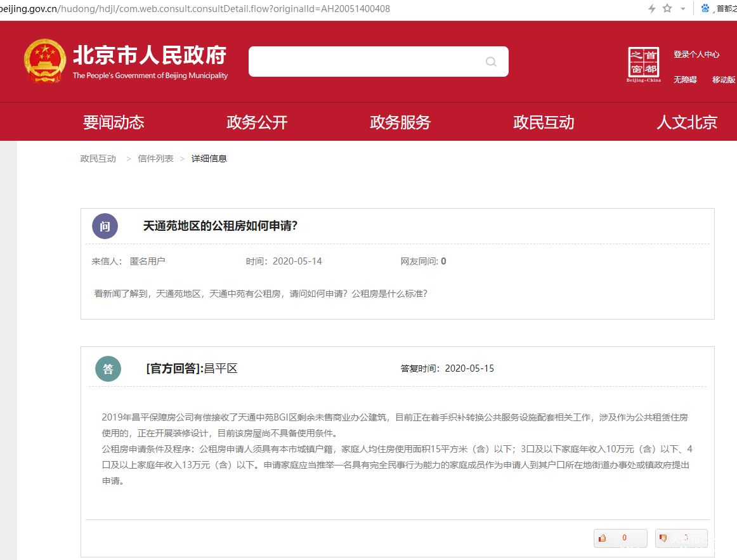Viewport: 737px width, 560px height.
Task: Dislike the answer with thumbs-down
Action: [681, 538]
